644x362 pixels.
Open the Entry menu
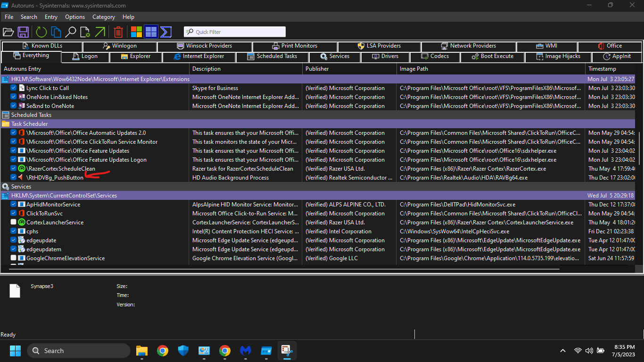51,17
